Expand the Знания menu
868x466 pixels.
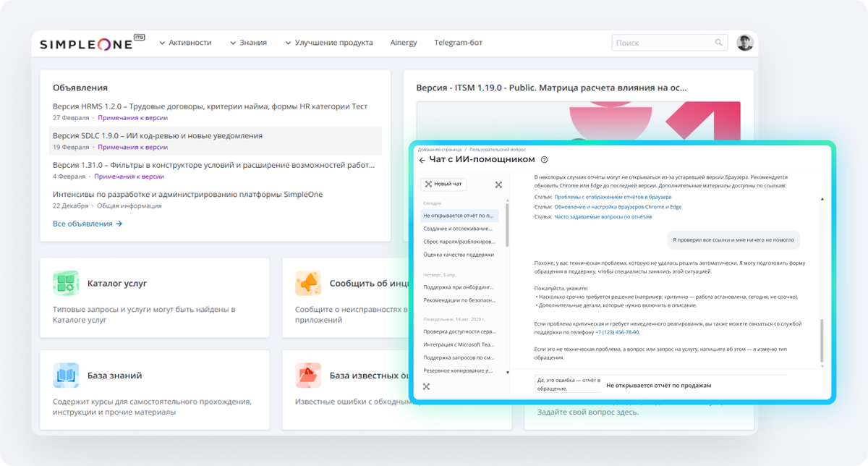[x=248, y=43]
